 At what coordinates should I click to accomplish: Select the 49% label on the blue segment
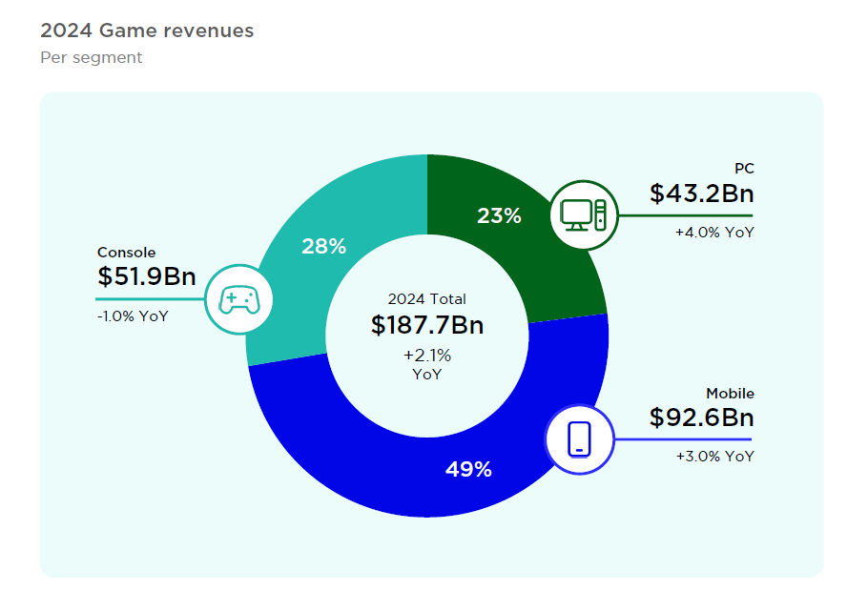(x=468, y=469)
